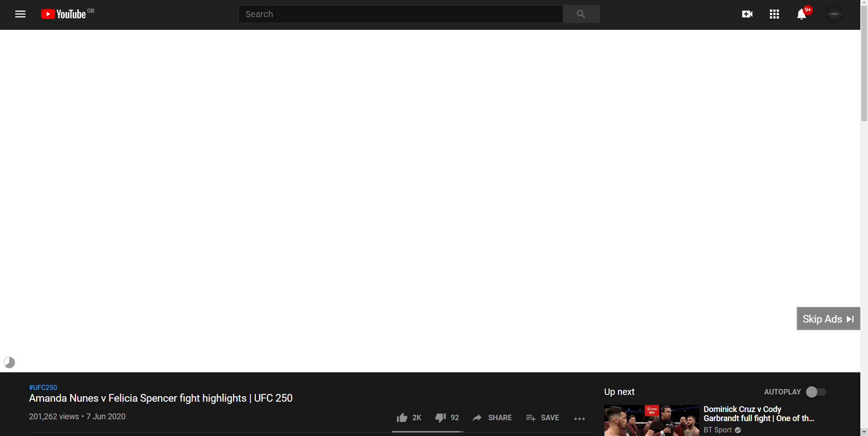Click the up next video thumbnail
Image resolution: width=868 pixels, height=436 pixels.
click(651, 421)
